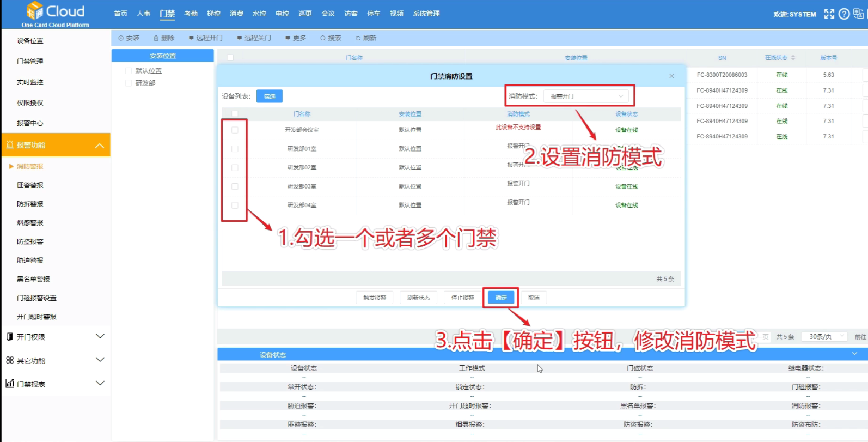
Task: Click the 安装 toolbar icon
Action: click(x=121, y=38)
